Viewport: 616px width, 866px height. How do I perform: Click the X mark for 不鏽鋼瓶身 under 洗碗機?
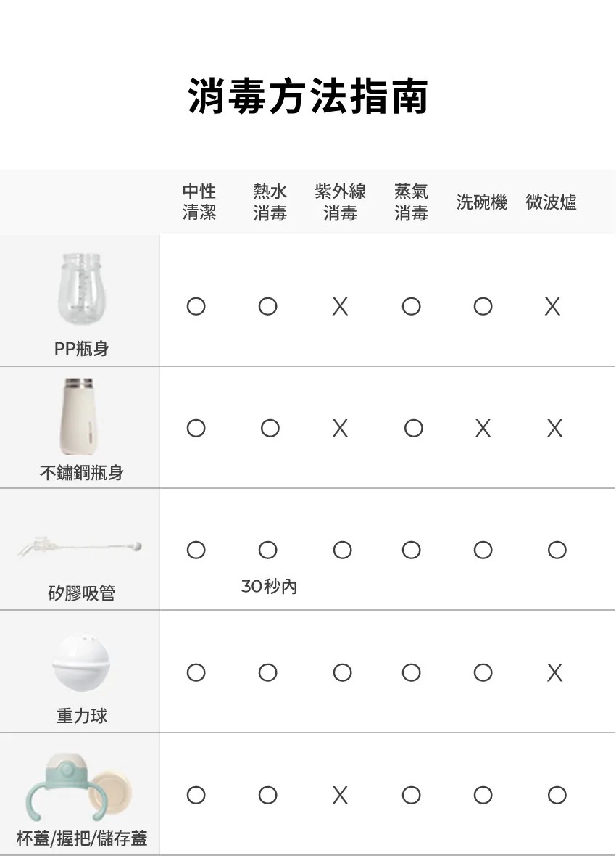pyautogui.click(x=483, y=429)
